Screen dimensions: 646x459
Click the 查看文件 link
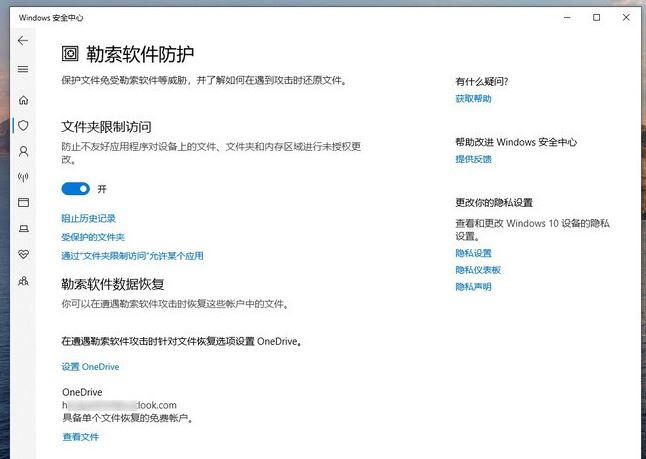[x=80, y=437]
